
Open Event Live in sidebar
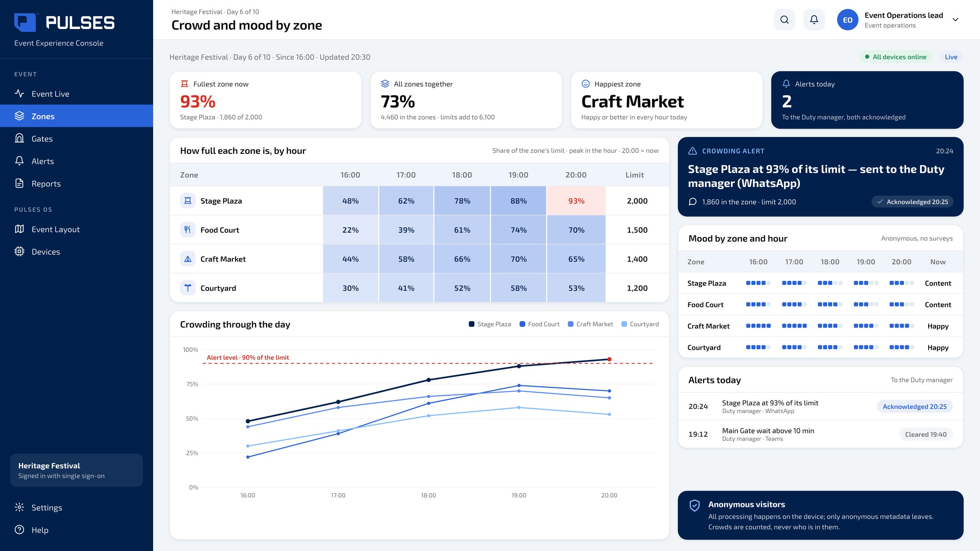pos(76,93)
